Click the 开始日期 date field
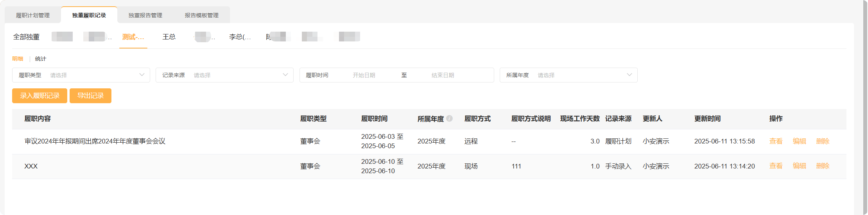868x215 pixels. (x=364, y=75)
